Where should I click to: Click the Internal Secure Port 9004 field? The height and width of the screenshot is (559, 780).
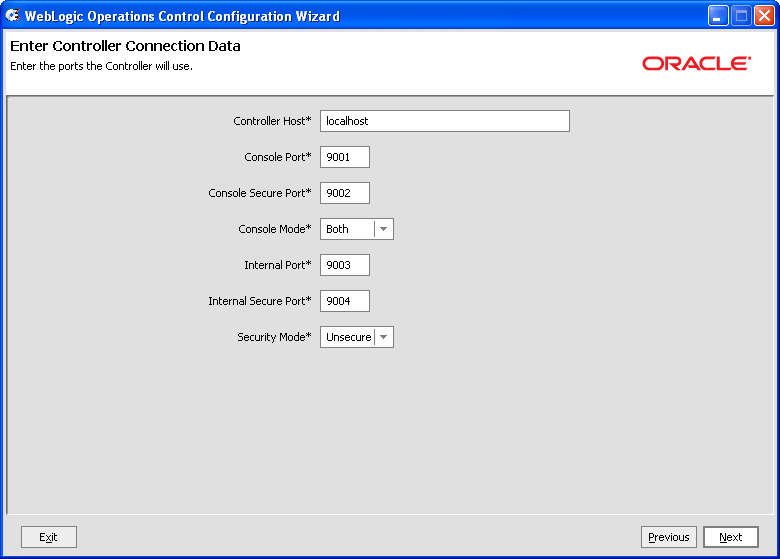[345, 301]
